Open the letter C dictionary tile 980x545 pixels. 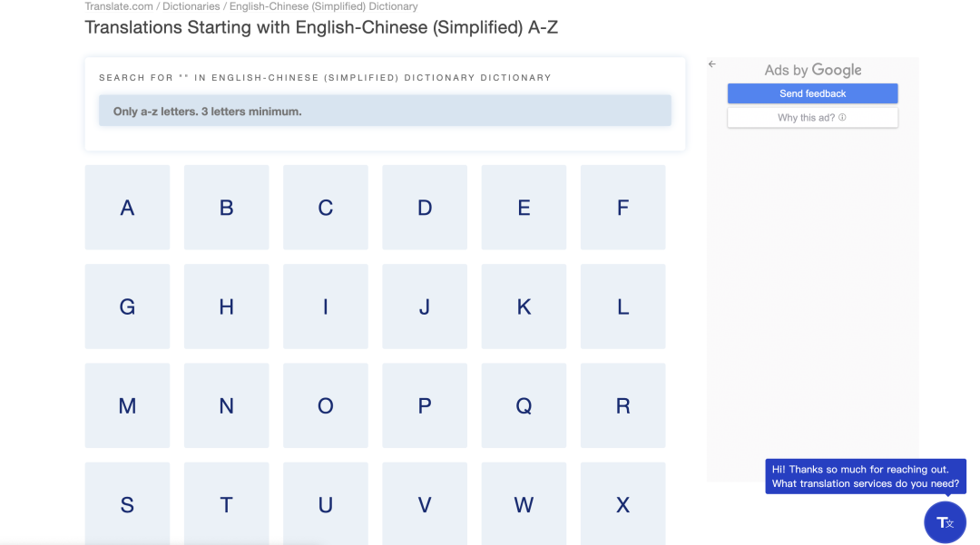[326, 208]
